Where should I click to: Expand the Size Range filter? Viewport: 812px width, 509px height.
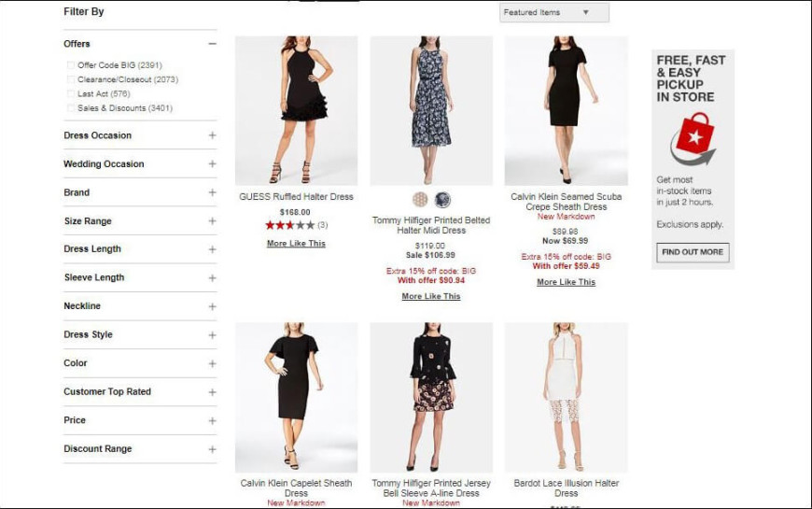(x=212, y=220)
